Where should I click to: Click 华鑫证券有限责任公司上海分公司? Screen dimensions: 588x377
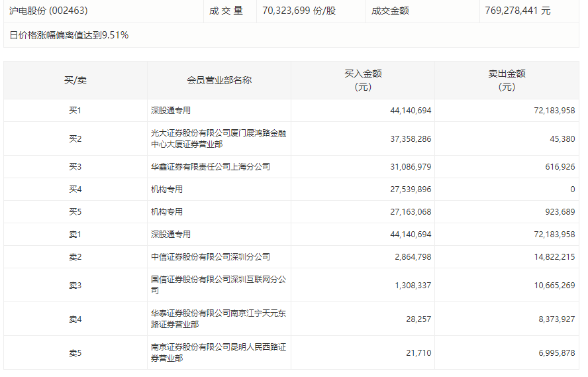(211, 166)
